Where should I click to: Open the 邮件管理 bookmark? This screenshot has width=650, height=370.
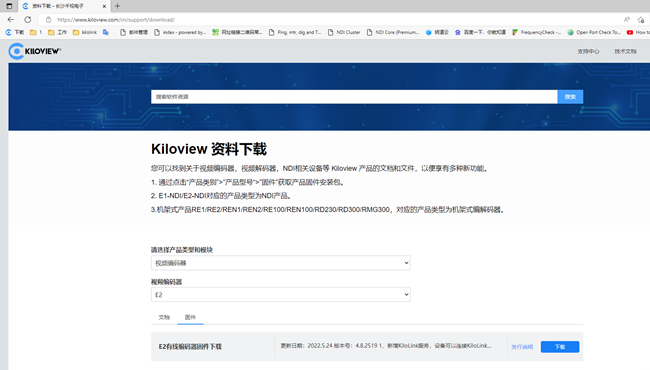[134, 32]
